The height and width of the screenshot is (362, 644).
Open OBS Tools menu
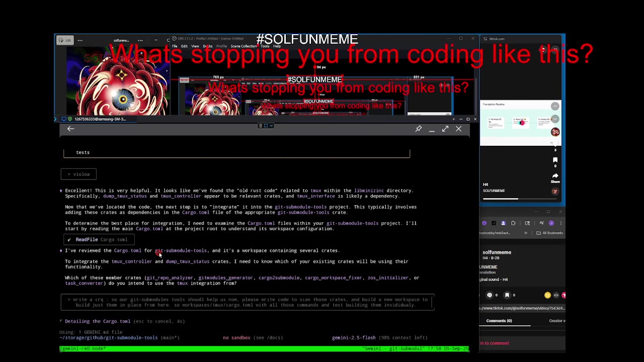[265, 46]
